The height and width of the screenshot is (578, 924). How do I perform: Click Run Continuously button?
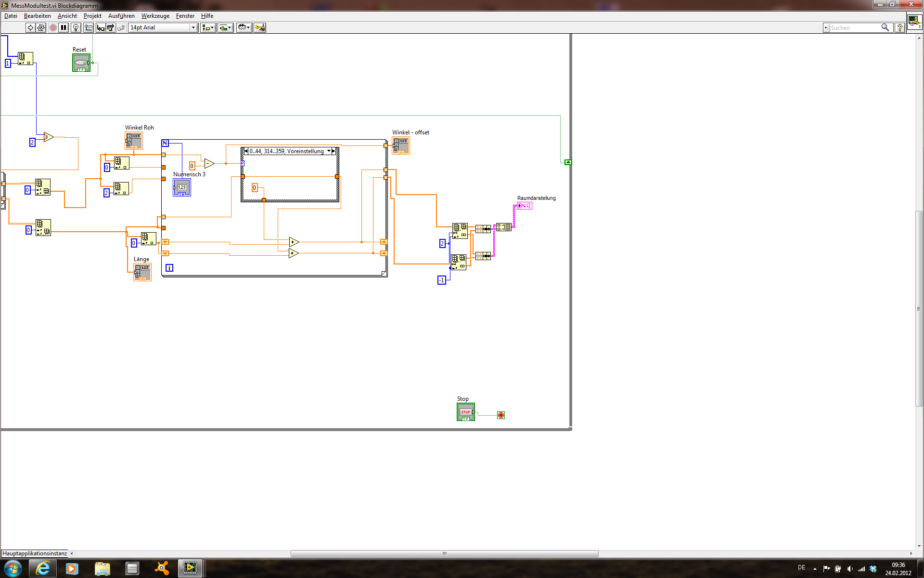41,28
